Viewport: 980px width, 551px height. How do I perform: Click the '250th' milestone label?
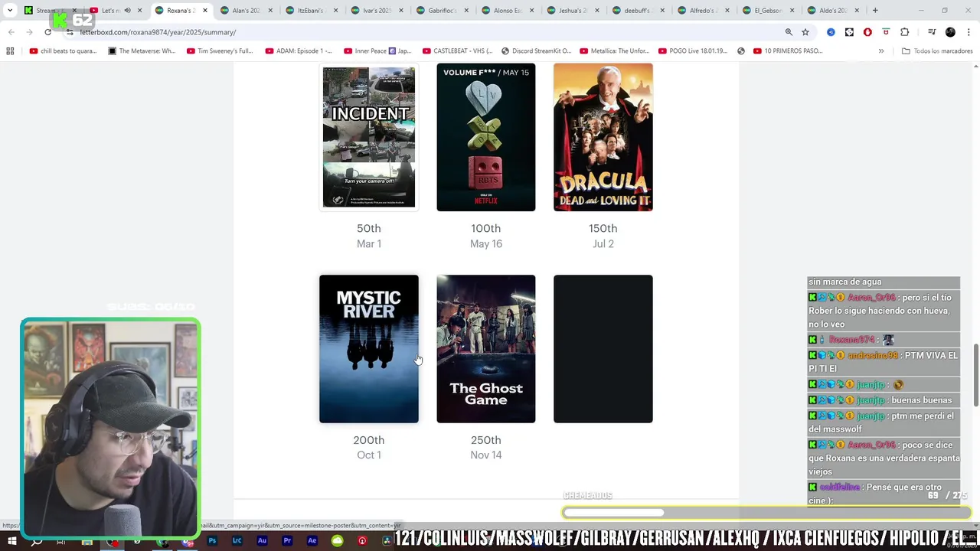coord(486,440)
